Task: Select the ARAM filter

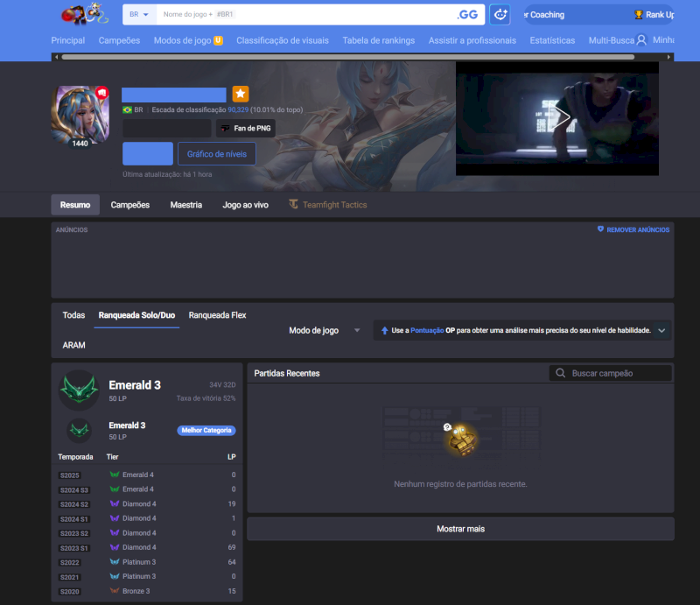Action: point(74,345)
